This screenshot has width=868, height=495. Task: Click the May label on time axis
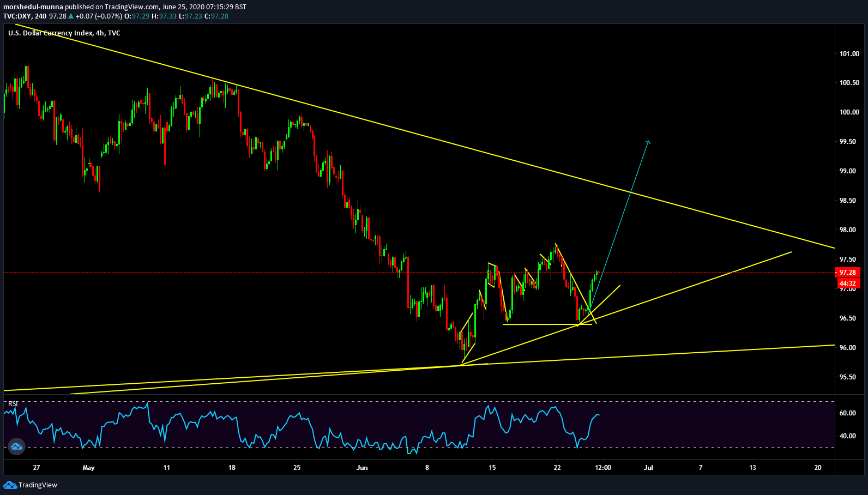[x=88, y=468]
